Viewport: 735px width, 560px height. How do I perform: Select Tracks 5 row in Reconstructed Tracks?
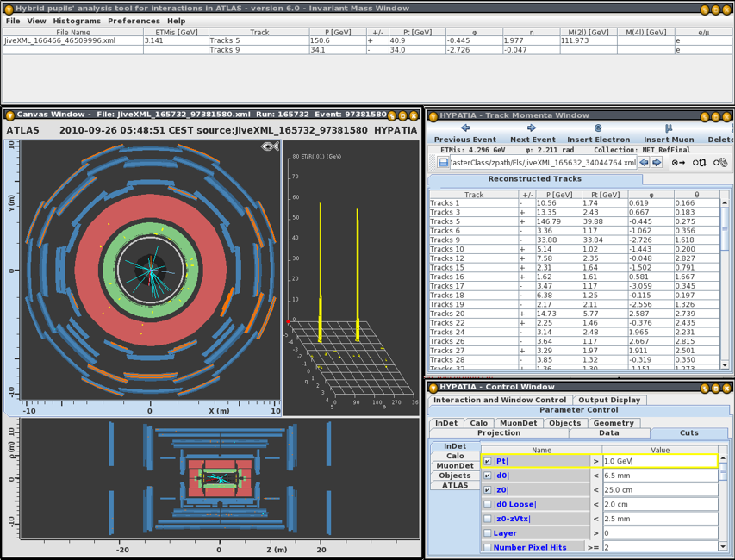coord(448,221)
